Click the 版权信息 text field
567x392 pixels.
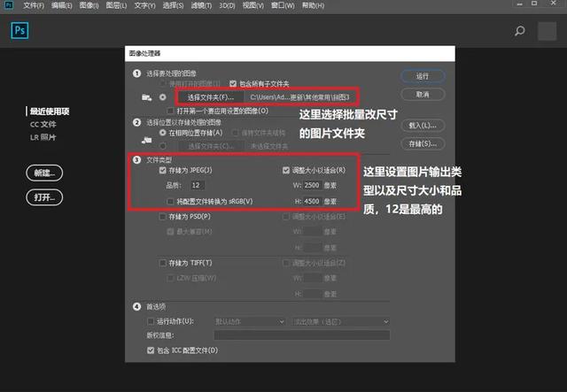tap(302, 335)
